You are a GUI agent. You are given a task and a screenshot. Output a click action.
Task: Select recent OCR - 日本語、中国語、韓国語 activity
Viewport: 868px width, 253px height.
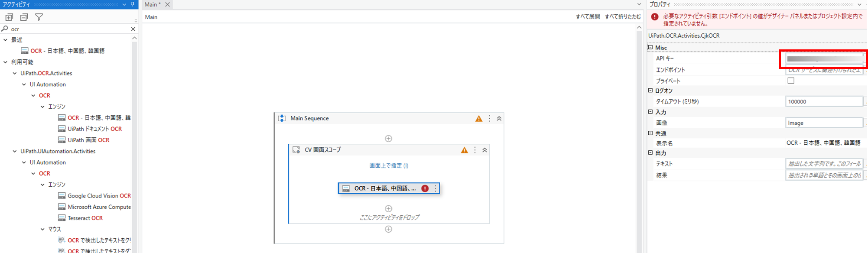[x=68, y=51]
